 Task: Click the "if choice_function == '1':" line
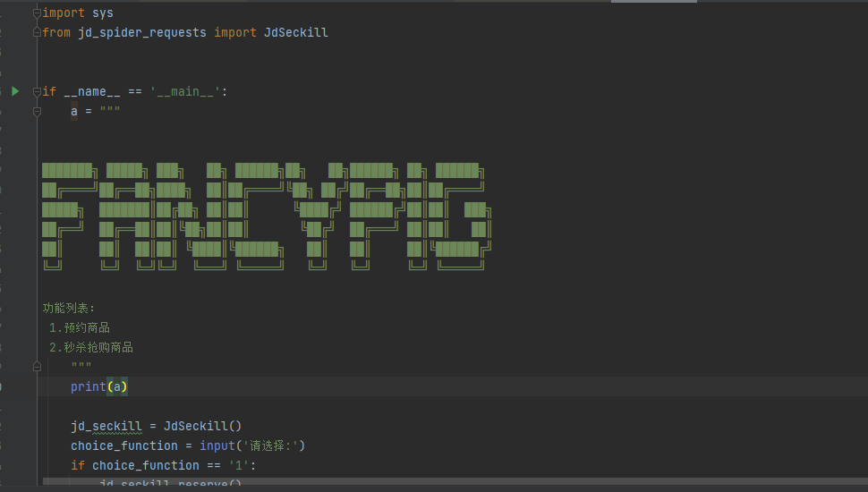163,465
